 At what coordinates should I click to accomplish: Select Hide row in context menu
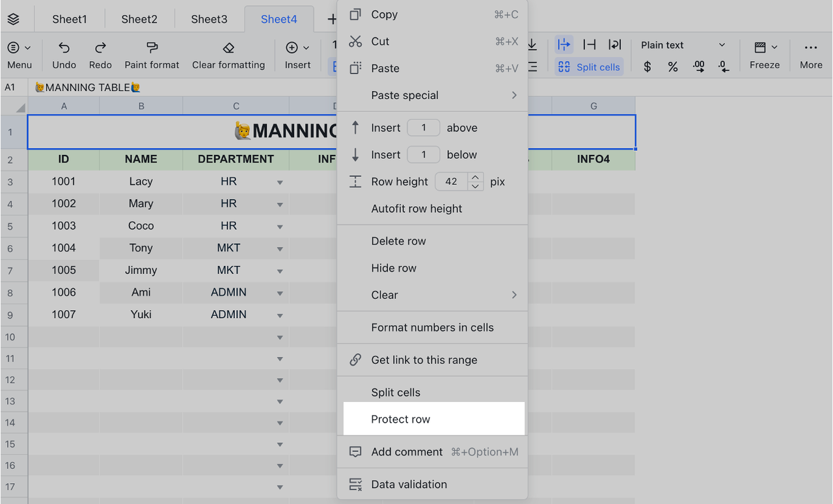[394, 268]
